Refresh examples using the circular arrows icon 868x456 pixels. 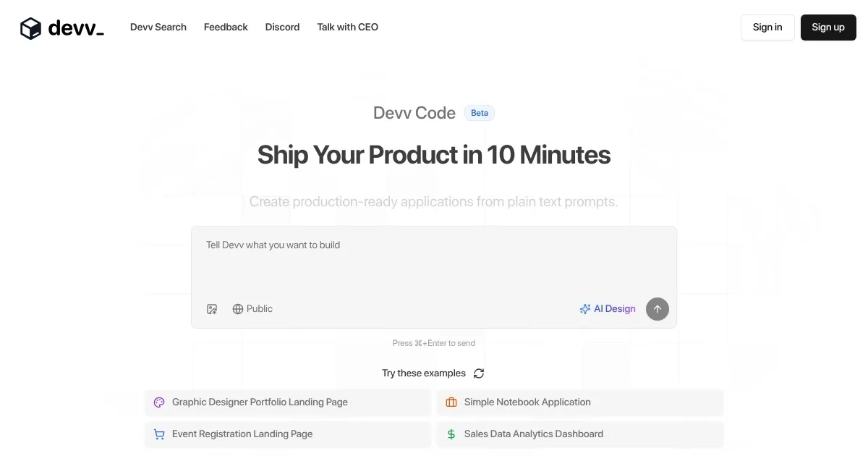click(479, 373)
